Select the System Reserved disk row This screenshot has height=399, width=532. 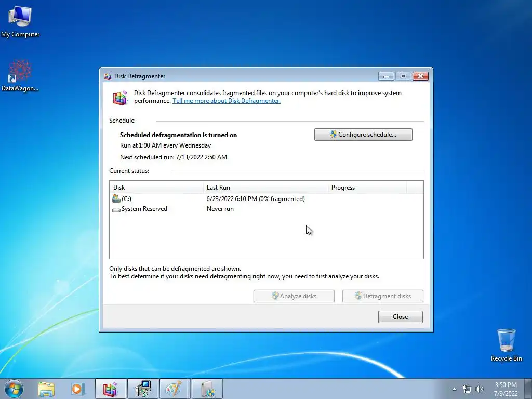pos(267,209)
